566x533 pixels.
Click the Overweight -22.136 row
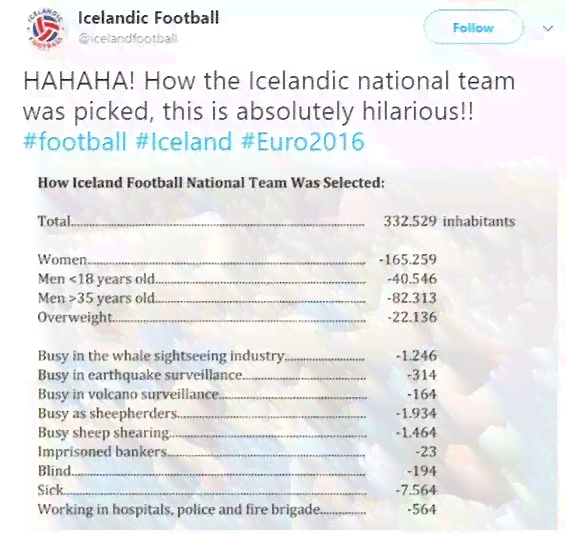(x=237, y=318)
